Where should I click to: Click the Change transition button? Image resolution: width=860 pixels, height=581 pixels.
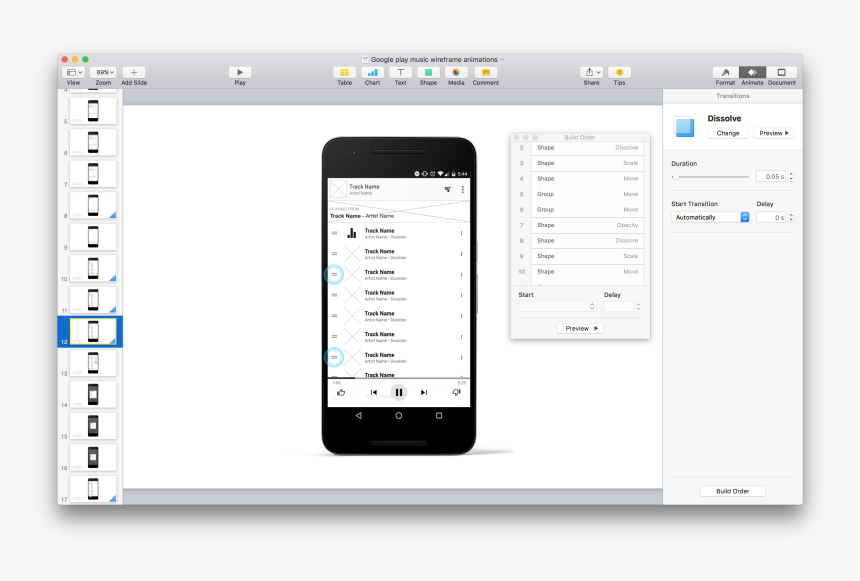click(x=728, y=133)
